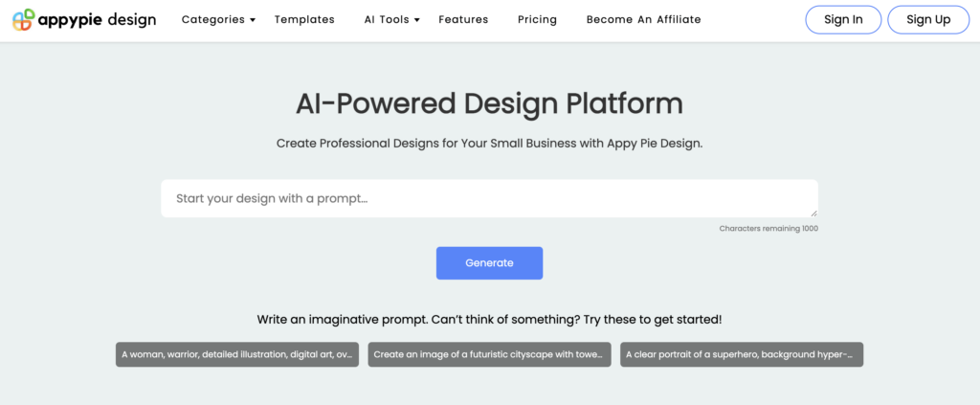Viewport: 980px width, 405px height.
Task: Open the Categories menu
Action: (212, 19)
